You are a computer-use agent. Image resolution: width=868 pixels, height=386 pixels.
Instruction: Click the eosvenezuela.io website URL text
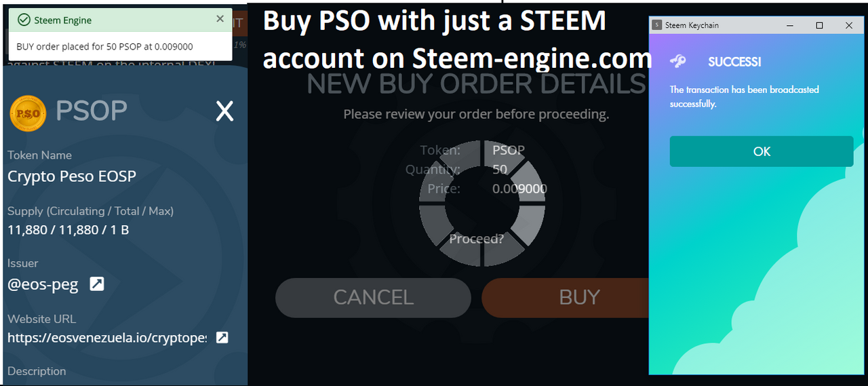(x=107, y=338)
